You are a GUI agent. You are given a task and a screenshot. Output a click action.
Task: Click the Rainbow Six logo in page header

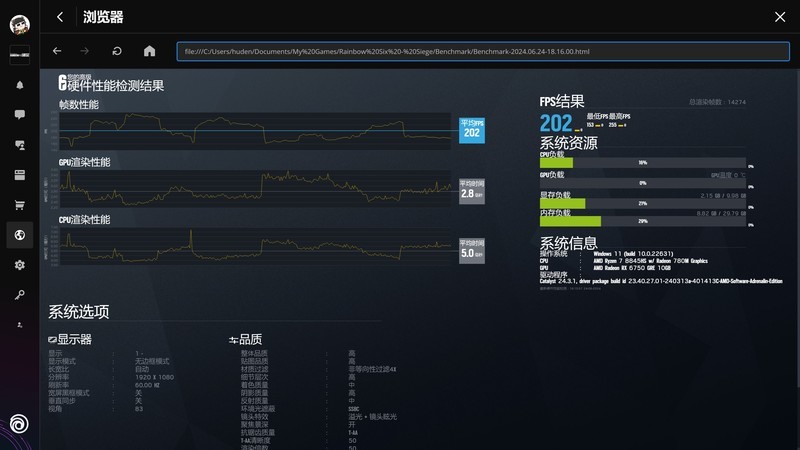coord(62,83)
